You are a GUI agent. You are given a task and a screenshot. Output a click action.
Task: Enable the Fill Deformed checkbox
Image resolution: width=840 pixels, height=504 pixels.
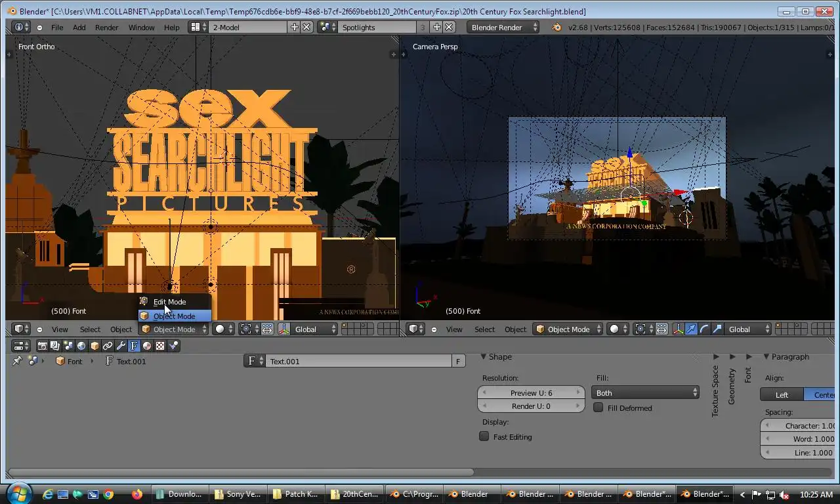point(598,408)
